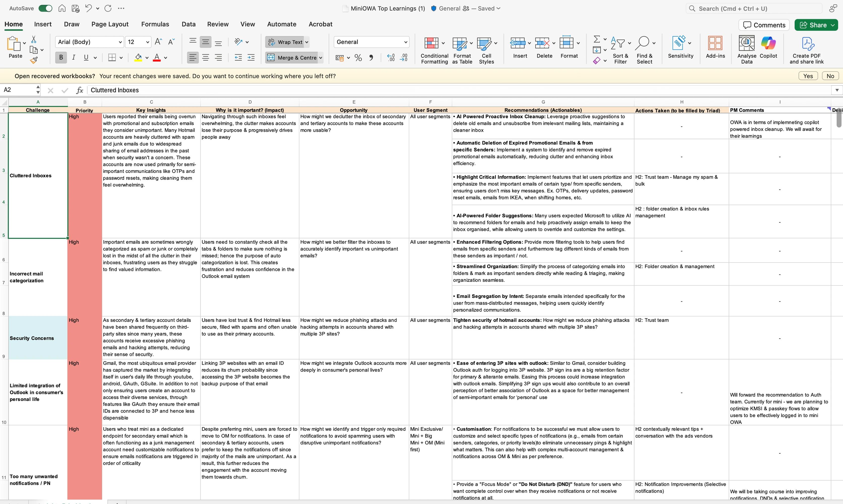The width and height of the screenshot is (843, 504).
Task: Toggle Centre horizontal alignment
Action: (x=205, y=57)
